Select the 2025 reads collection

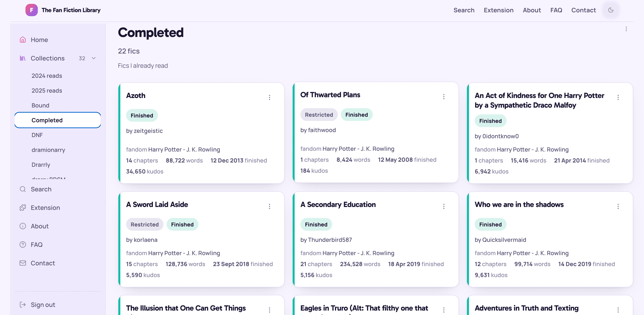(x=47, y=90)
